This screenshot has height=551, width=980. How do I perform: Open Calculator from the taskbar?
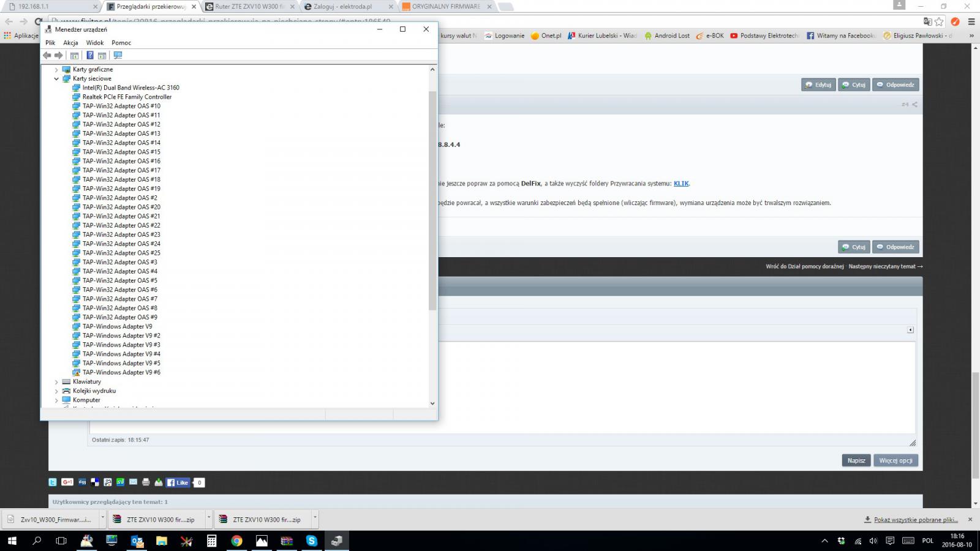pyautogui.click(x=211, y=541)
